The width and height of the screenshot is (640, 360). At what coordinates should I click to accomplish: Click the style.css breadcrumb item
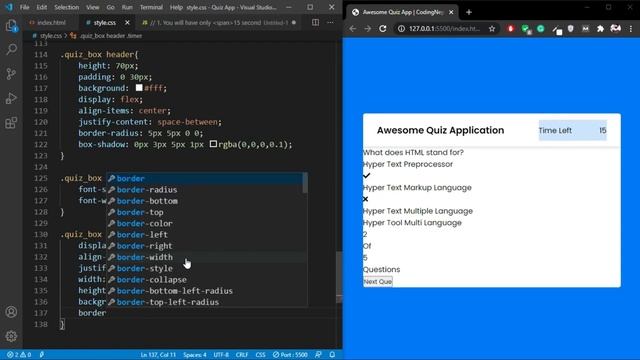(x=51, y=36)
